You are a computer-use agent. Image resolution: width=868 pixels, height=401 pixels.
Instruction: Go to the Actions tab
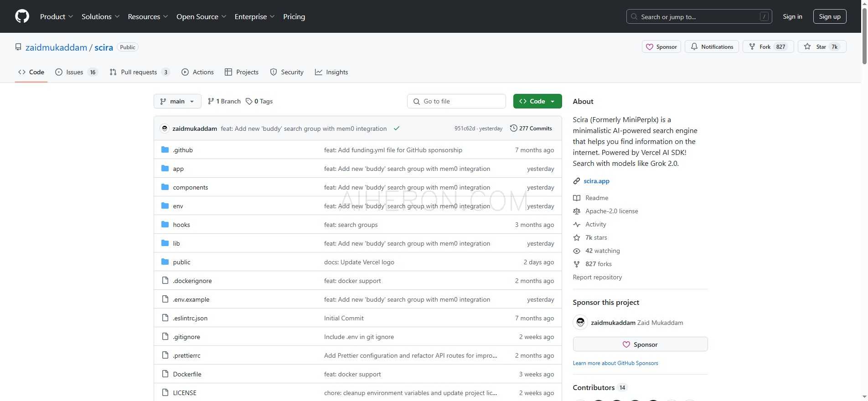click(197, 72)
